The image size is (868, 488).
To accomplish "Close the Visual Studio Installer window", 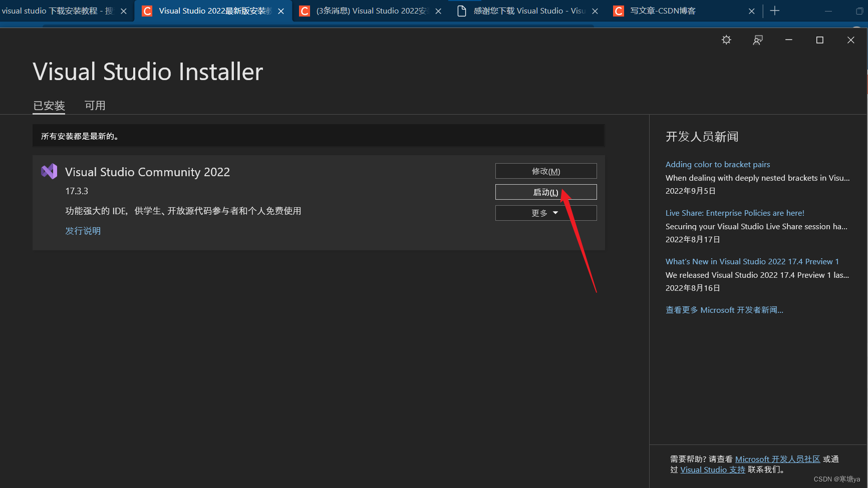I will click(x=851, y=40).
